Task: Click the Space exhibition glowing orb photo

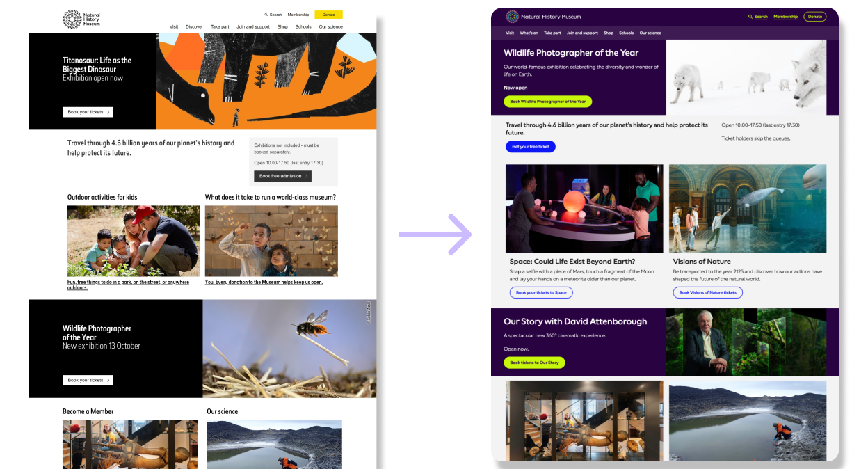Action: pyautogui.click(x=584, y=209)
